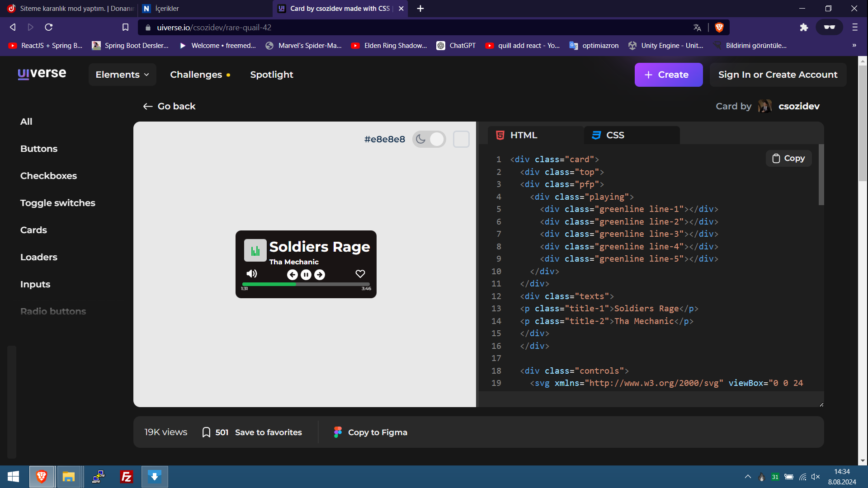The image size is (868, 488).
Task: Select Toggle switches category in sidebar
Action: 57,203
